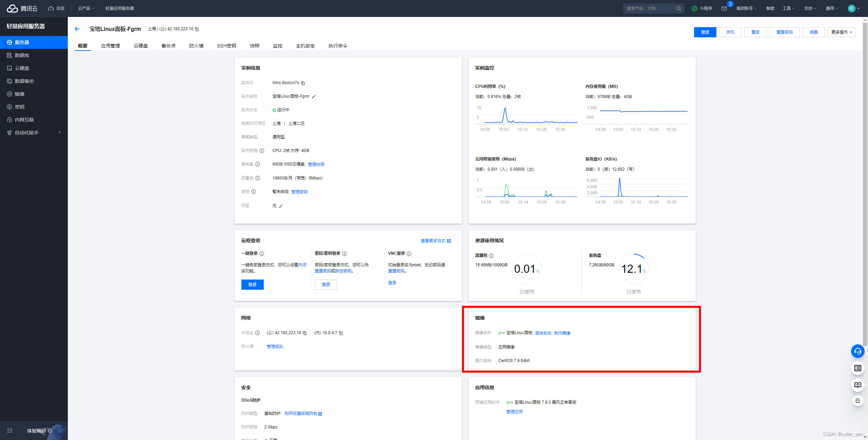Image resolution: width=868 pixels, height=440 pixels.
Task: Show info about IP address field
Action: coord(257,333)
